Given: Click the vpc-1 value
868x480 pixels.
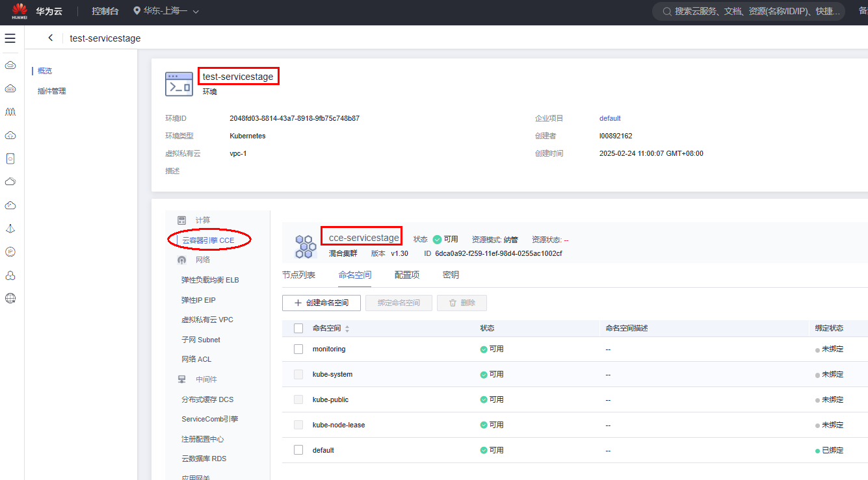Looking at the screenshot, I should [238, 153].
